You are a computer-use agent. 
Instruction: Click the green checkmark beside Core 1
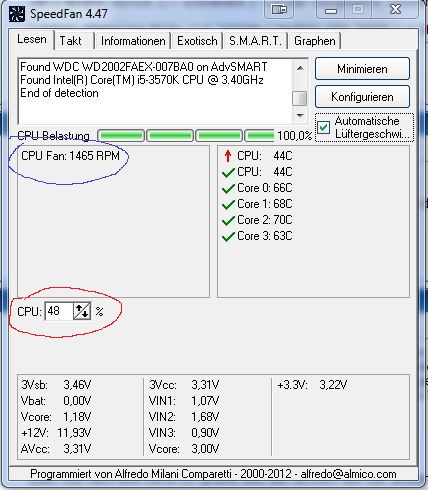pyautogui.click(x=228, y=204)
